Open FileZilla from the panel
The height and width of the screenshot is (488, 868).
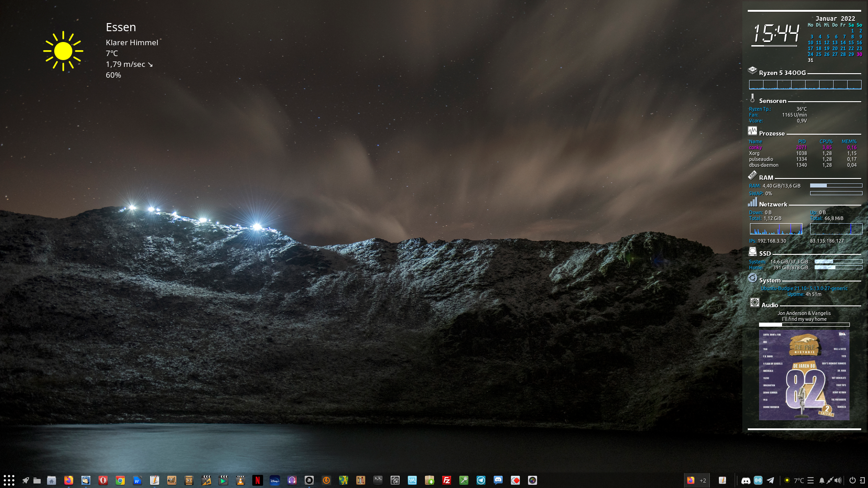[x=447, y=480]
